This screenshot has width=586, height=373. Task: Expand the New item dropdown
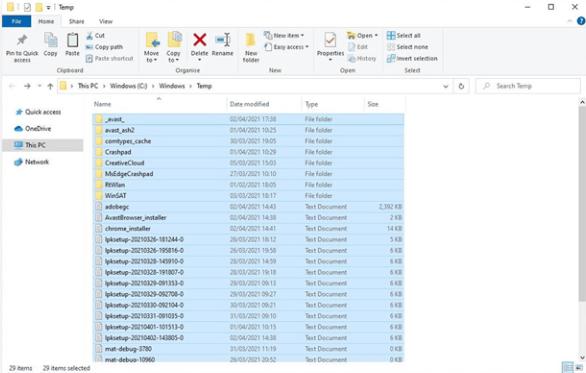[x=284, y=36]
